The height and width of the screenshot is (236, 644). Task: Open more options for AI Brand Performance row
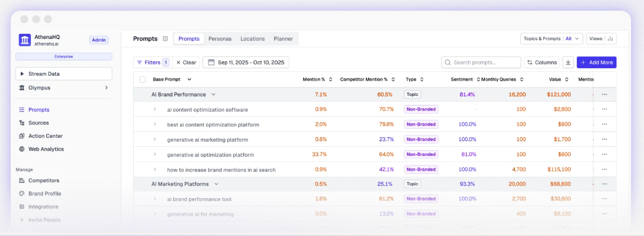click(x=605, y=95)
